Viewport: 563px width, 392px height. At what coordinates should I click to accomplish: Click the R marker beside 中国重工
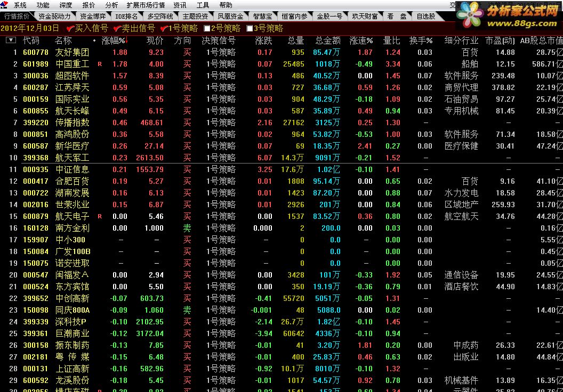click(x=100, y=64)
